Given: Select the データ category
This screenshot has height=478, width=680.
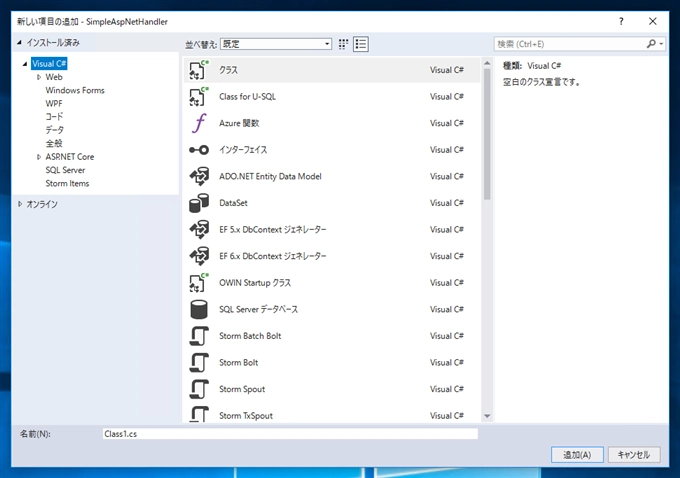Looking at the screenshot, I should point(55,130).
